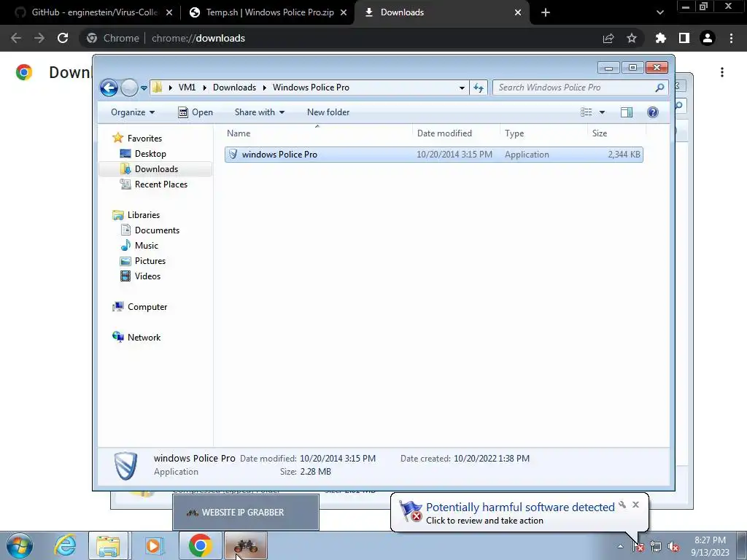Open the Organize menu
The width and height of the screenshot is (747, 560).
(x=133, y=112)
